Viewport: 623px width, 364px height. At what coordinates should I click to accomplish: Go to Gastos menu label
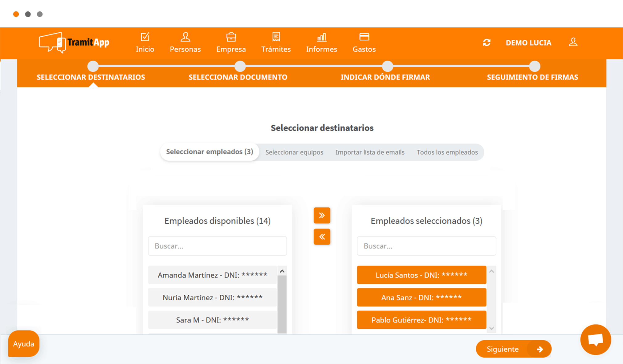click(364, 49)
